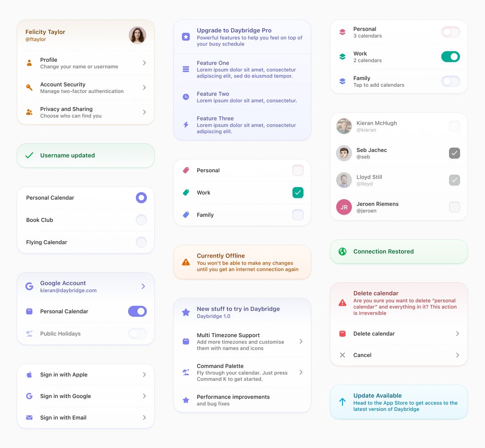Click the Performance improvements star icon
Viewport: 485px width, 448px height.
click(186, 400)
